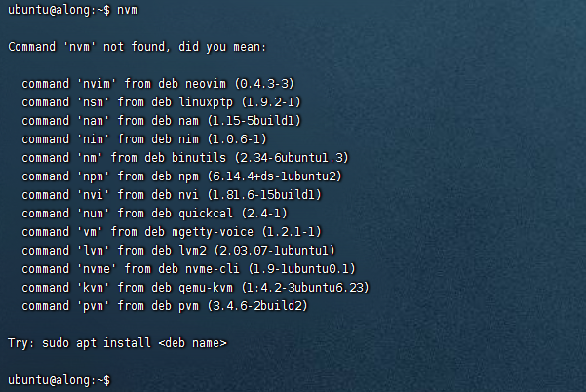Click the 'pvm' (3.4.6-2build2) line
Viewport: 586px width, 392px height.
pos(165,306)
